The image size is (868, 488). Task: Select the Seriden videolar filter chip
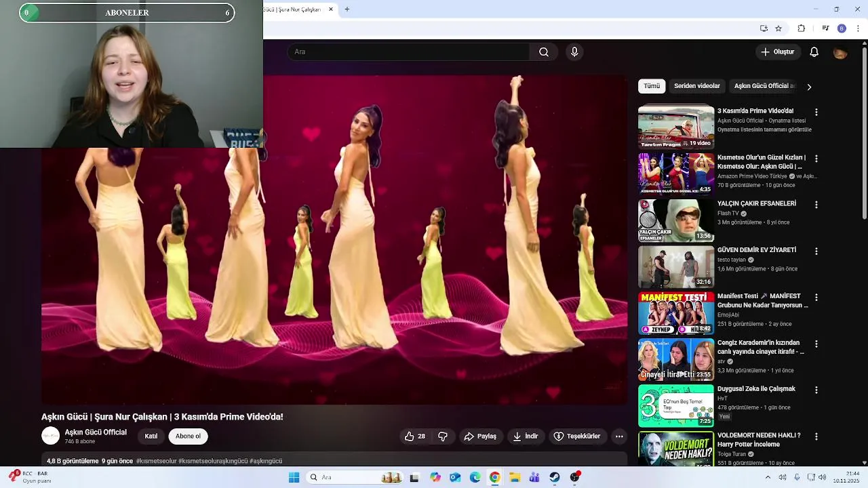coord(697,86)
